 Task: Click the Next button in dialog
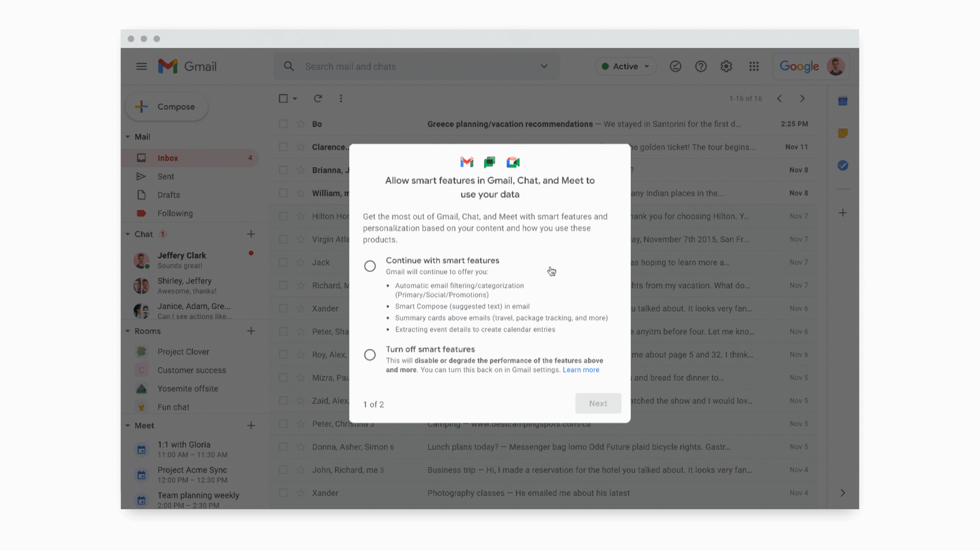pos(598,403)
